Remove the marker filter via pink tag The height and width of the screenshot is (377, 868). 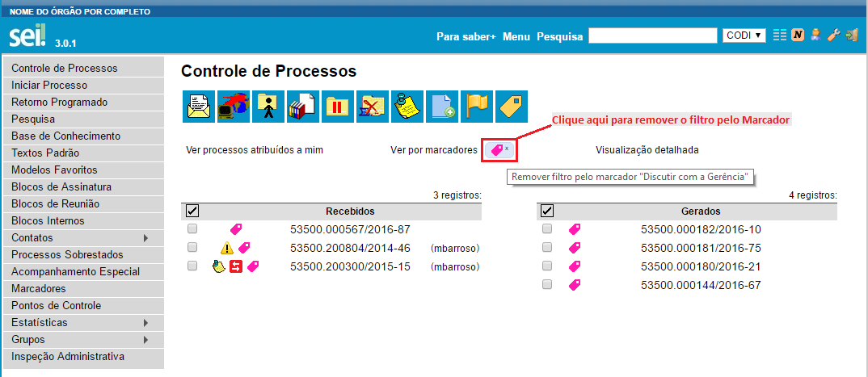click(x=499, y=150)
